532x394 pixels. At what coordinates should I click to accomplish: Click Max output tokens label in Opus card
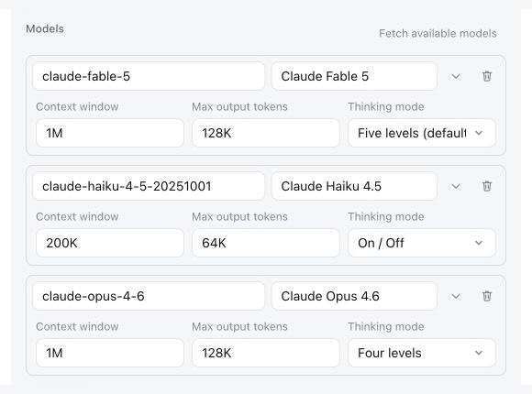239,326
